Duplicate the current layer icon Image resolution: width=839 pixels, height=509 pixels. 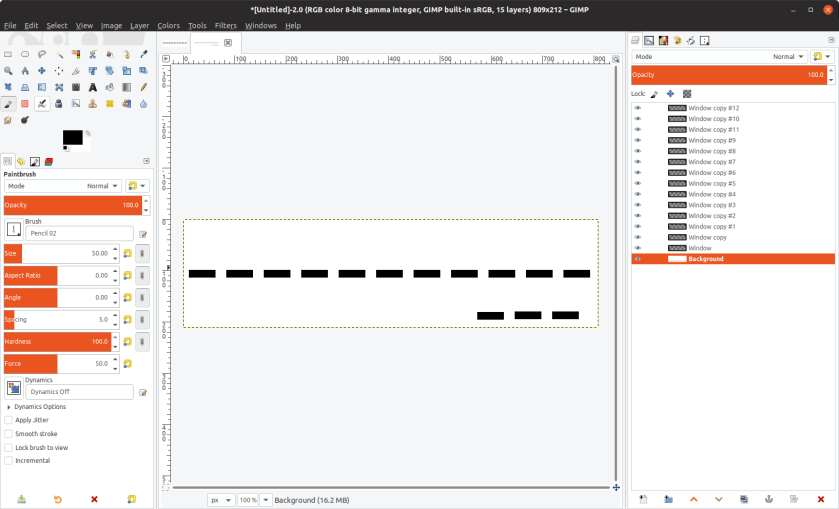(x=743, y=498)
